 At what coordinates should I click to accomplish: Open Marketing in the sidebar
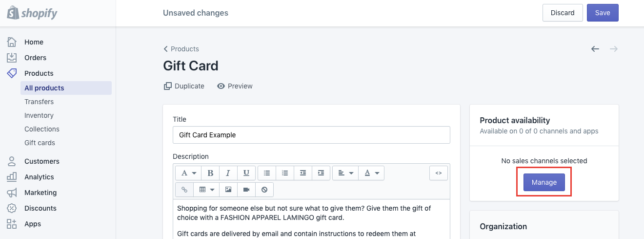pos(40,193)
